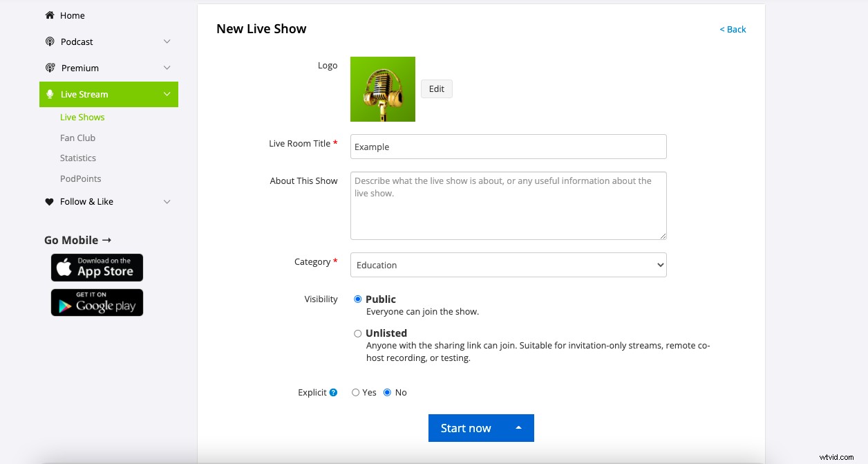Viewport: 868px width, 464px height.
Task: Click the Edit button next to the logo
Action: [436, 89]
